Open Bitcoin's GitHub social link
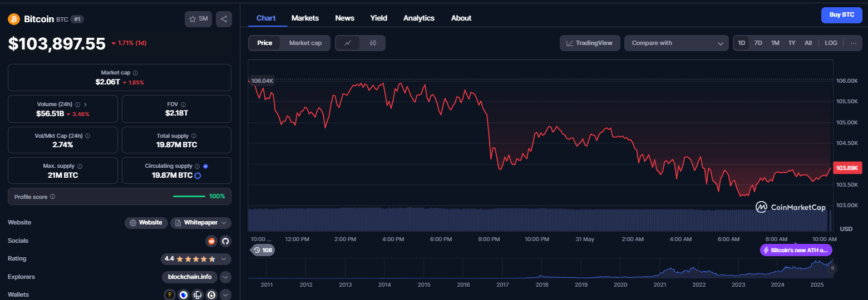This screenshot has height=300, width=868. [x=225, y=241]
